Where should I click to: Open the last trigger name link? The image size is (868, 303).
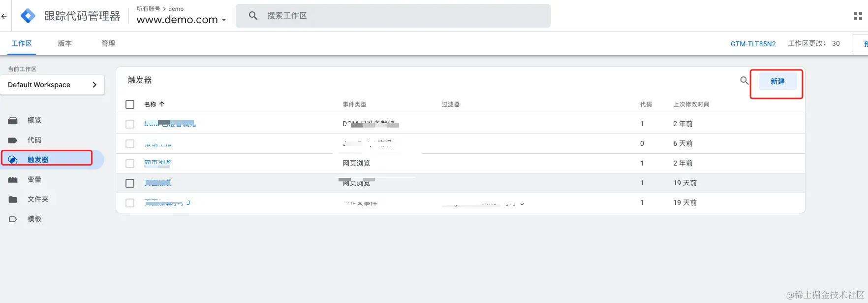click(x=167, y=202)
